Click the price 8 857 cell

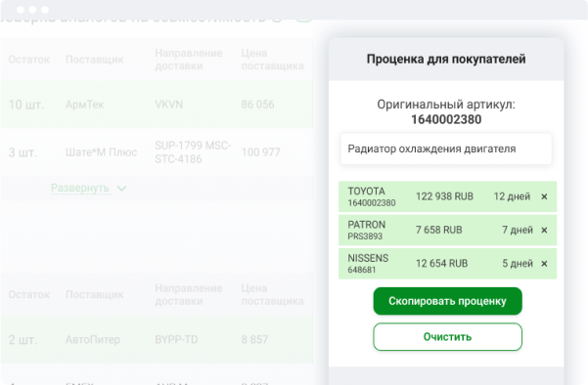tap(254, 340)
